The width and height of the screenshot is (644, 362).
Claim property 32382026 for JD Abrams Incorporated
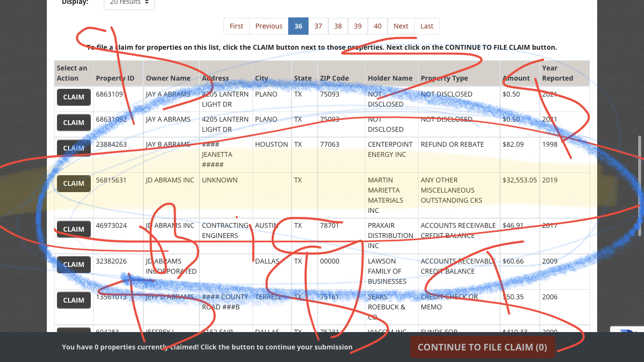pos(74,265)
